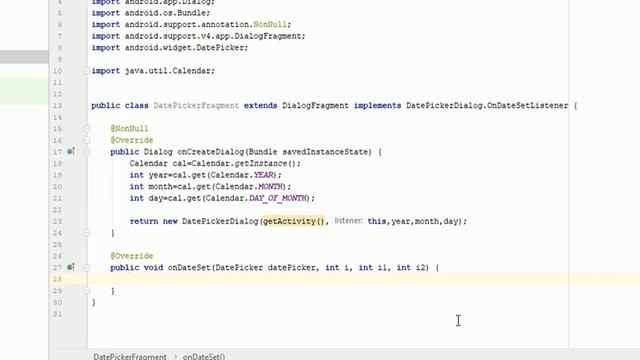This screenshot has width=640, height=360.
Task: Click class name DatePickerFragment on line 13
Action: point(196,105)
